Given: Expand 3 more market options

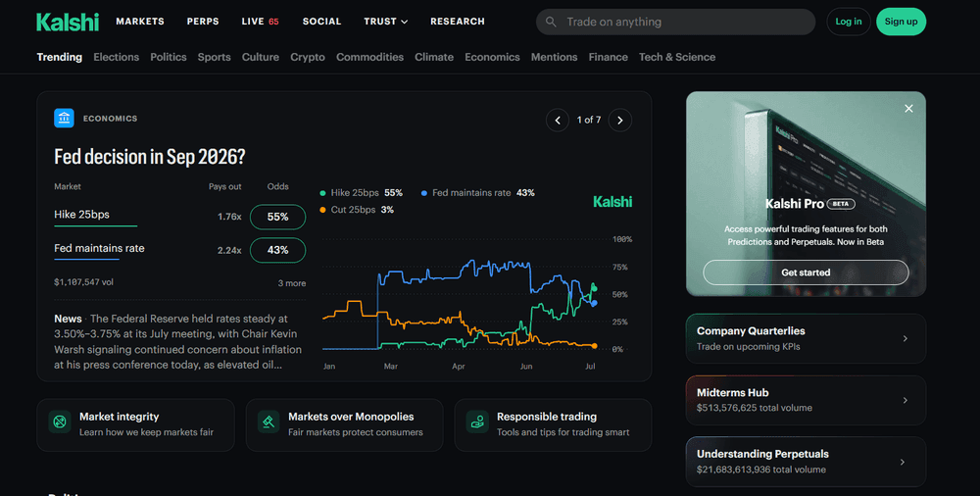Looking at the screenshot, I should [292, 283].
